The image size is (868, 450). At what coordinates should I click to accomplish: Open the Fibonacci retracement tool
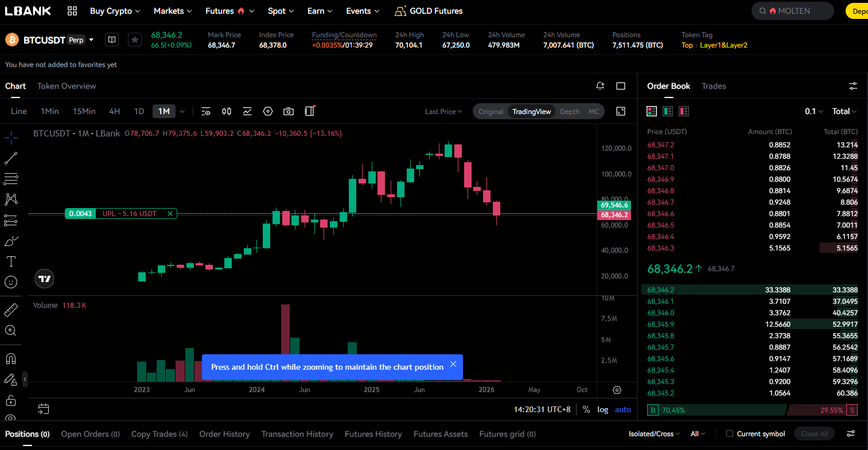pyautogui.click(x=11, y=179)
